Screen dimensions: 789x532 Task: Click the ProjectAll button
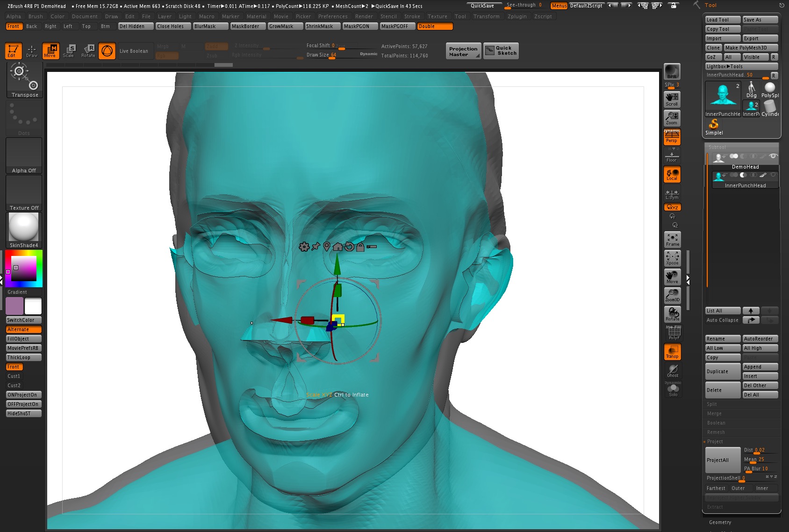(723, 460)
